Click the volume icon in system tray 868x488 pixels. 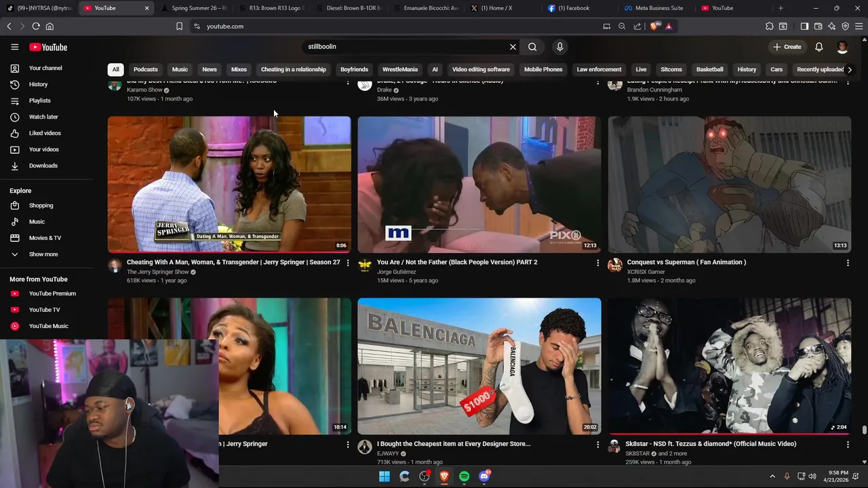coord(812,476)
